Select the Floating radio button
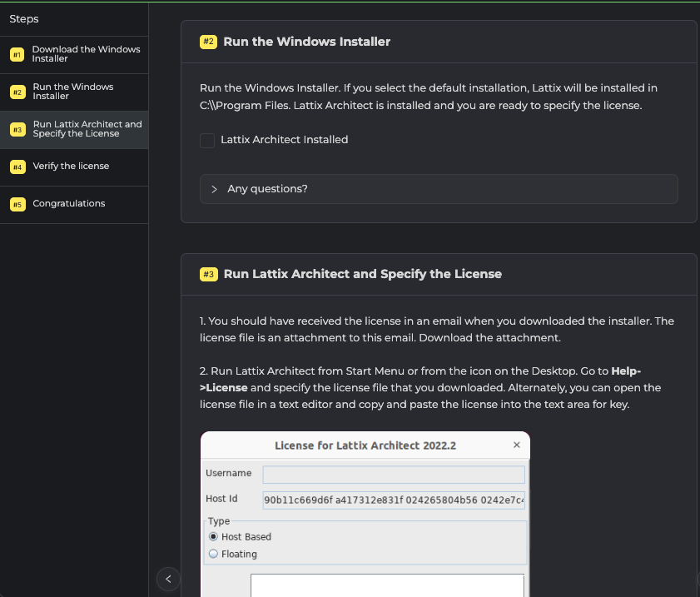 click(x=213, y=554)
